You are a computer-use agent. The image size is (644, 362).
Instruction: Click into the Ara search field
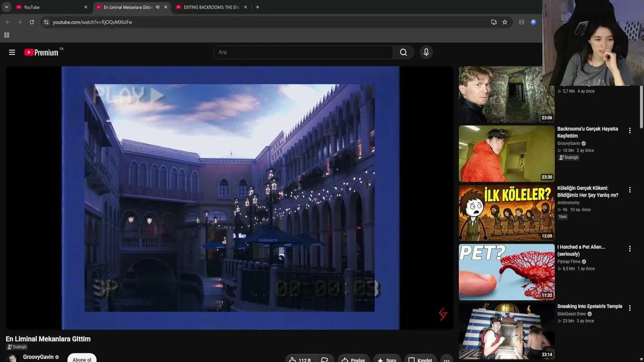click(303, 52)
